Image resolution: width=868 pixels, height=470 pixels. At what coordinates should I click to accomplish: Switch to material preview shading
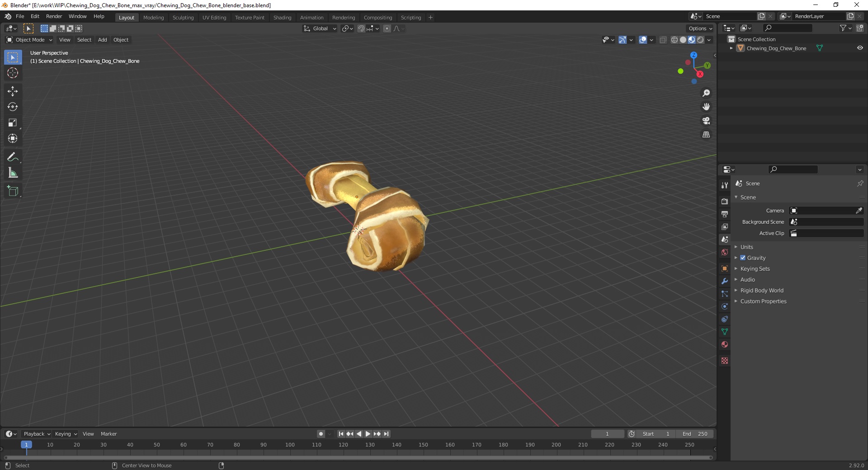[692, 40]
